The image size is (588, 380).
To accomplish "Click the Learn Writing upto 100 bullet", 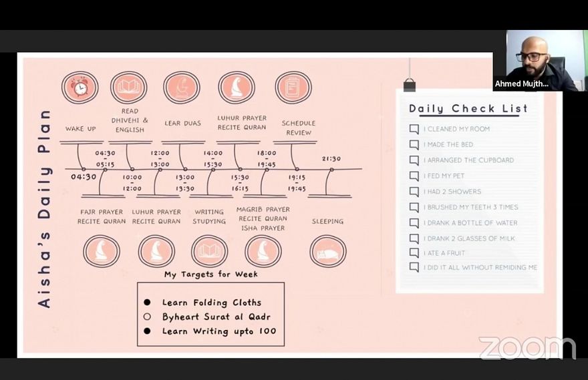I will [147, 331].
